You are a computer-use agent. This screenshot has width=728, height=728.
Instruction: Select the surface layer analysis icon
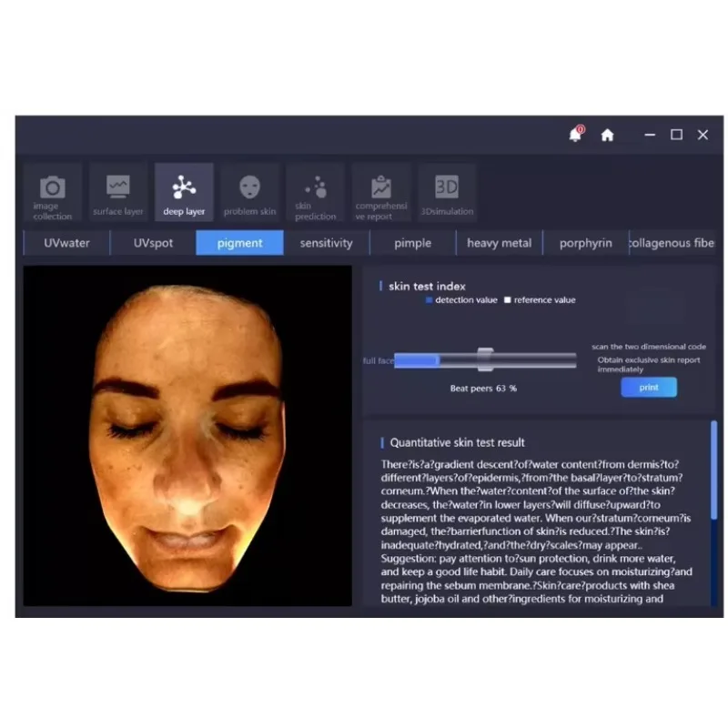[x=117, y=191]
